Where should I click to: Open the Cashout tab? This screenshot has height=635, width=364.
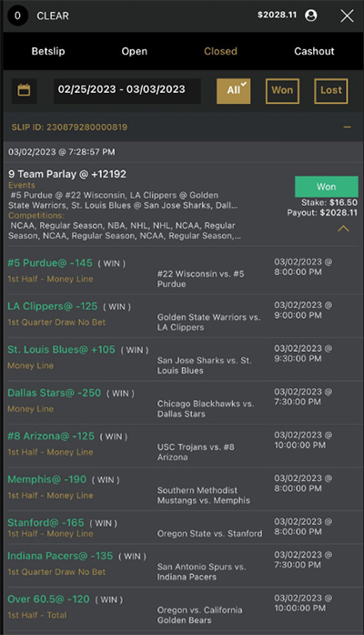(x=314, y=51)
